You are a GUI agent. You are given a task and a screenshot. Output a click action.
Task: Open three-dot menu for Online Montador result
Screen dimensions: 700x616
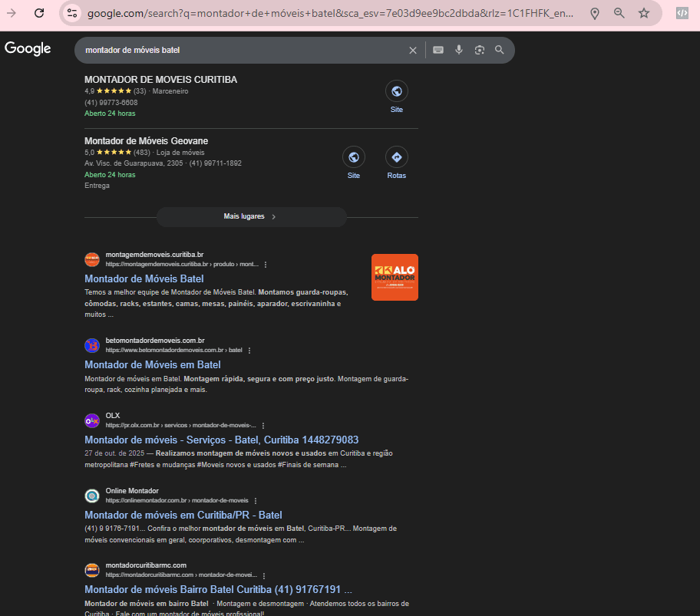[256, 501]
